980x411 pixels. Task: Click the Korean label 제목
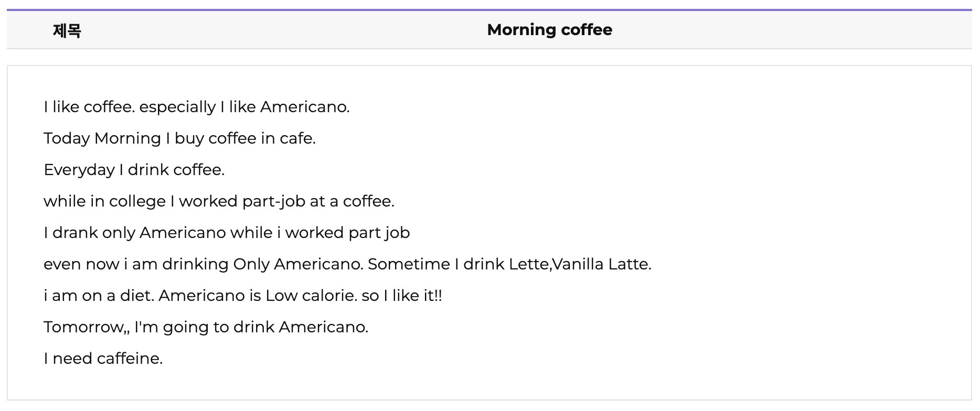[67, 30]
